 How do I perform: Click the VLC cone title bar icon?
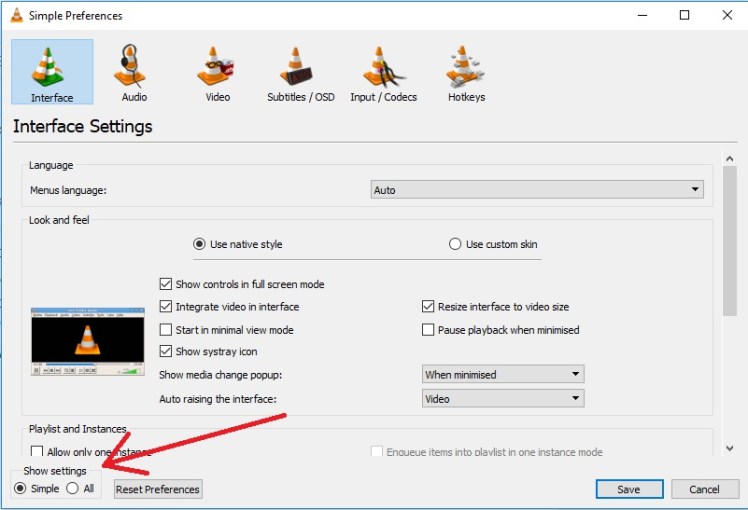pos(14,16)
